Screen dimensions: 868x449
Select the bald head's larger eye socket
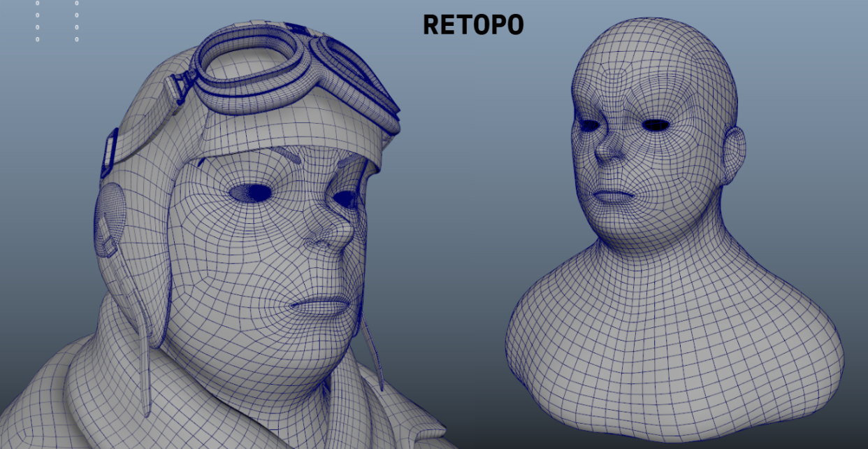[x=656, y=125]
